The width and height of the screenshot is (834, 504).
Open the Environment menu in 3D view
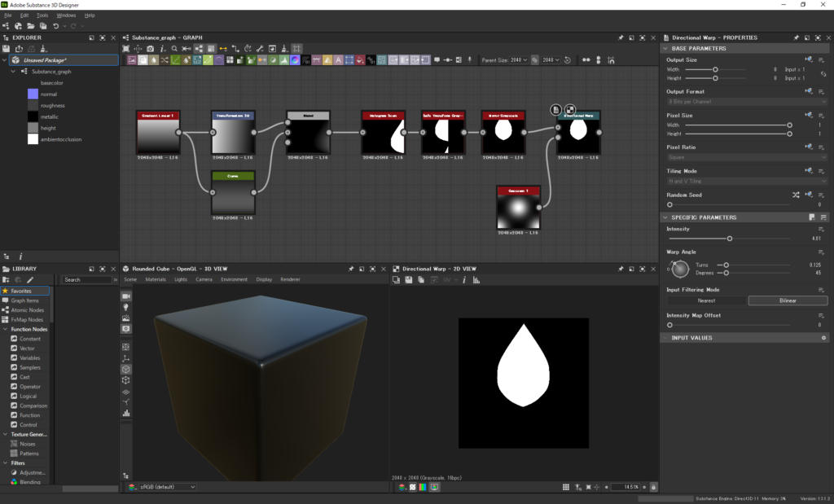coord(234,279)
